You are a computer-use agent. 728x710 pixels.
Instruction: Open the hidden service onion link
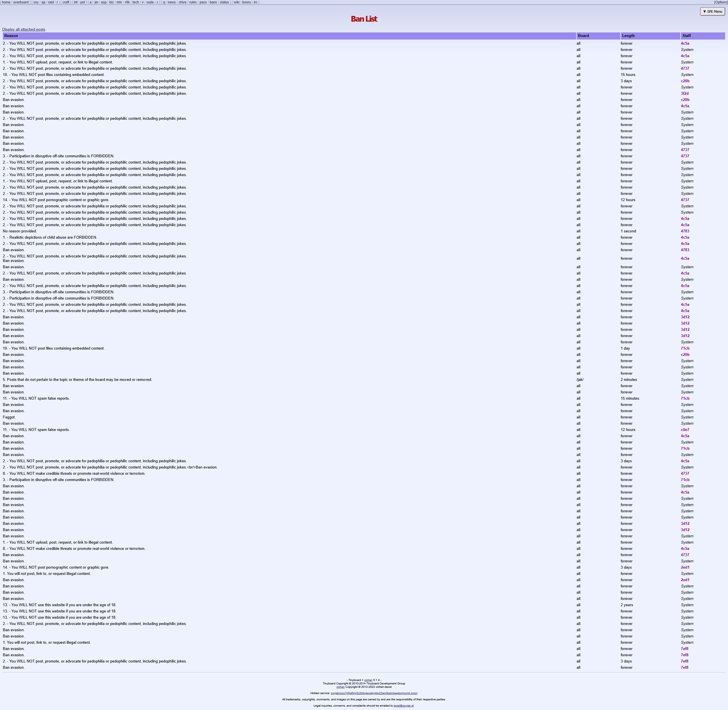click(x=374, y=693)
